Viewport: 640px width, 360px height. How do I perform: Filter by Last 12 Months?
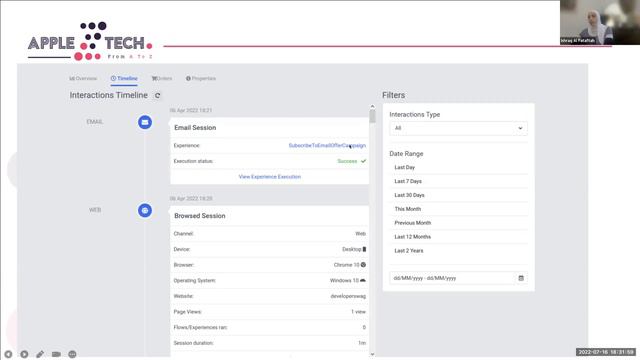413,237
